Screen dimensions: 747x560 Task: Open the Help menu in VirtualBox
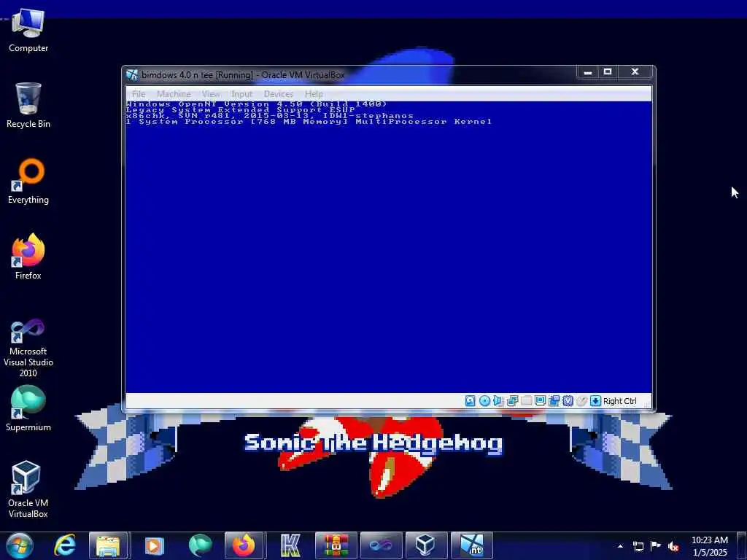pyautogui.click(x=314, y=94)
